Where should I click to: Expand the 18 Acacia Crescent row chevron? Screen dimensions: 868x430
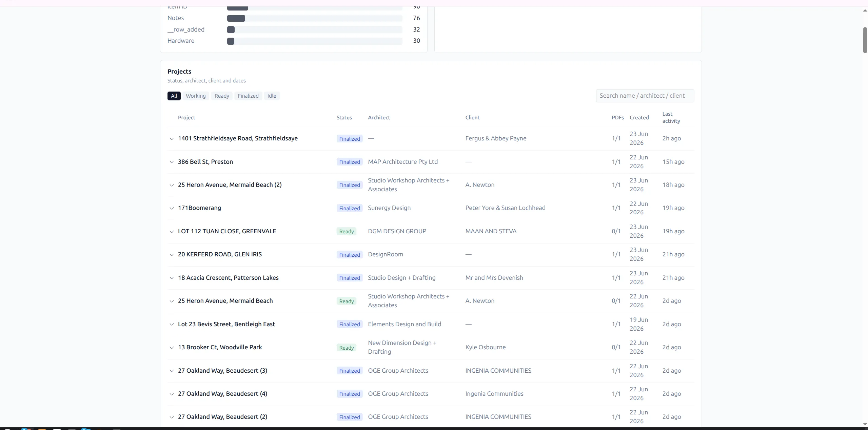pyautogui.click(x=172, y=278)
